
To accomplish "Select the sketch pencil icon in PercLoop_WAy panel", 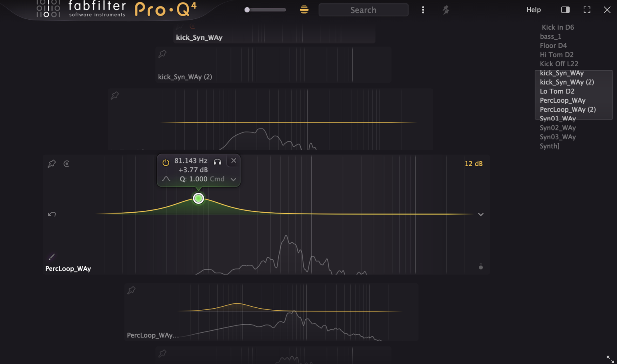I will pyautogui.click(x=51, y=256).
